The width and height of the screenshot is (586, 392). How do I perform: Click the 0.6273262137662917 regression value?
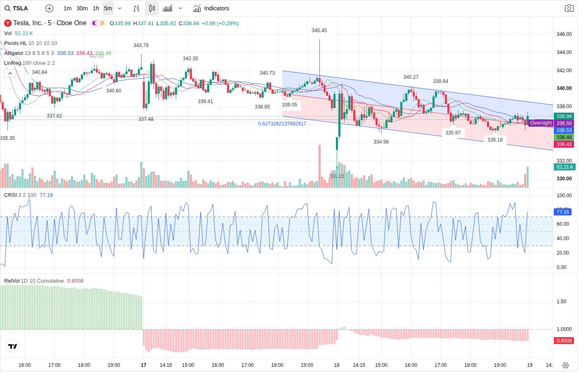click(282, 124)
